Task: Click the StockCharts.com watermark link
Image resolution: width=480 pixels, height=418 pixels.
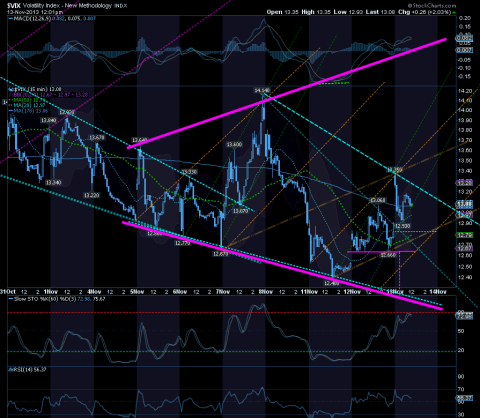Action: click(432, 6)
